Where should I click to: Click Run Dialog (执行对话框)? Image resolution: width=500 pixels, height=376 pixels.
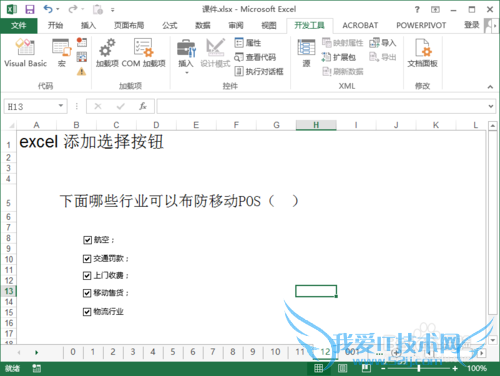point(259,71)
